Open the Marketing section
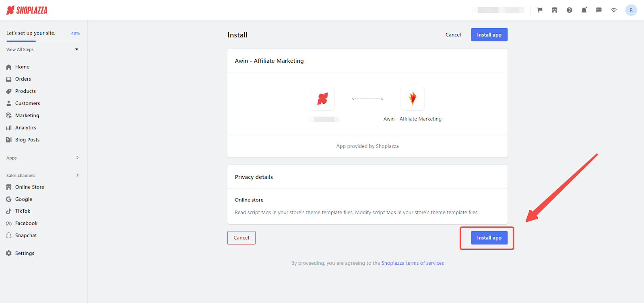The height and width of the screenshot is (303, 644). point(27,115)
